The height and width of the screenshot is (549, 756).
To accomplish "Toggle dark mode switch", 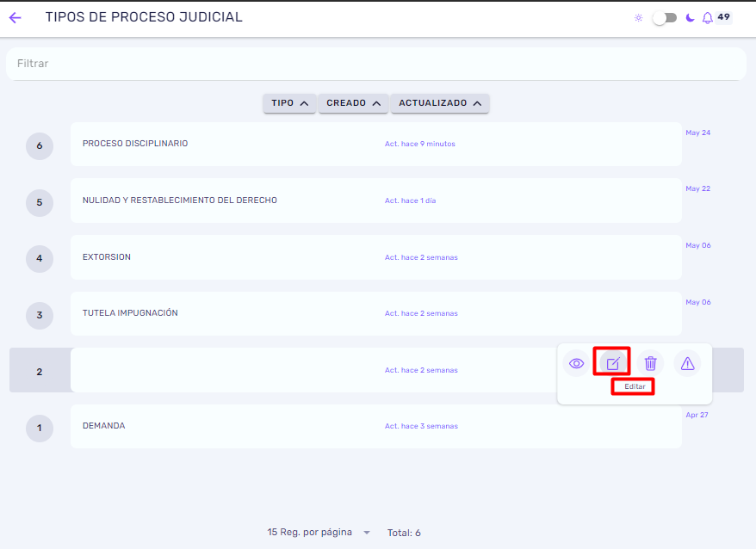I will 665,18.
